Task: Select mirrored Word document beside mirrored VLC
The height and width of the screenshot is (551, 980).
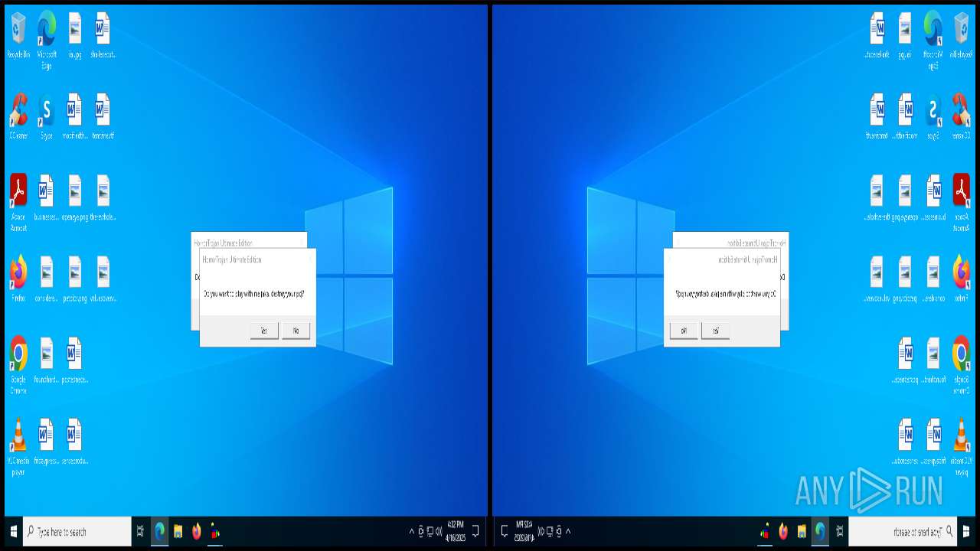Action: 933,441
